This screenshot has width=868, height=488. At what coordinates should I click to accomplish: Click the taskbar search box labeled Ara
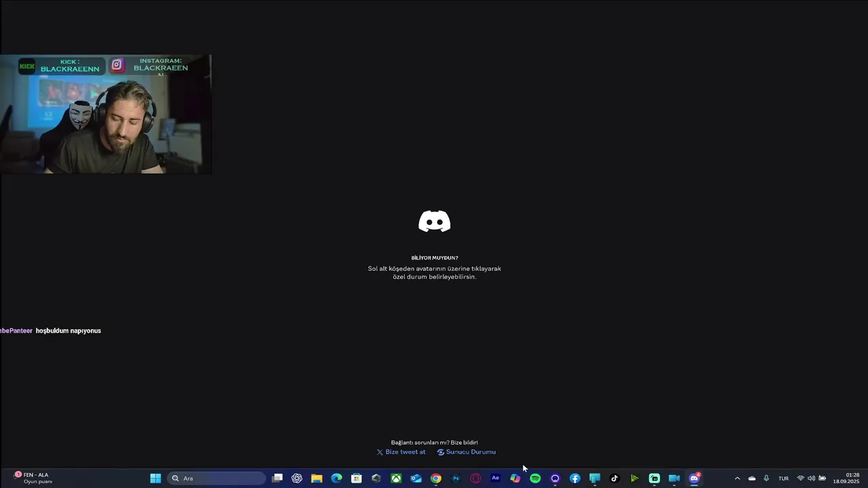(218, 479)
